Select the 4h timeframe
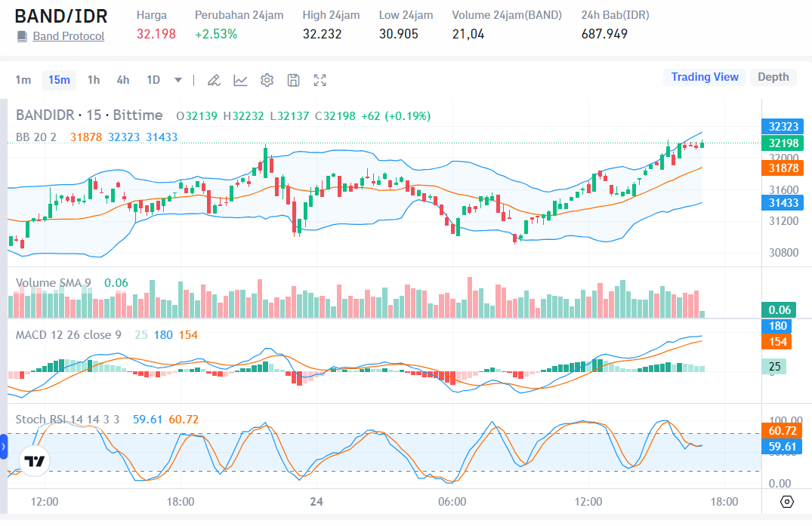 coord(122,80)
